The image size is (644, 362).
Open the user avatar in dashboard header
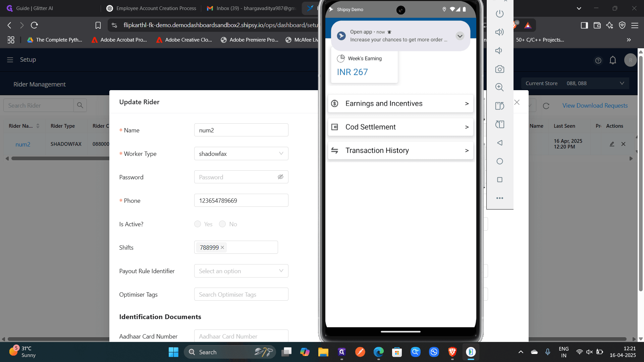coord(631,60)
